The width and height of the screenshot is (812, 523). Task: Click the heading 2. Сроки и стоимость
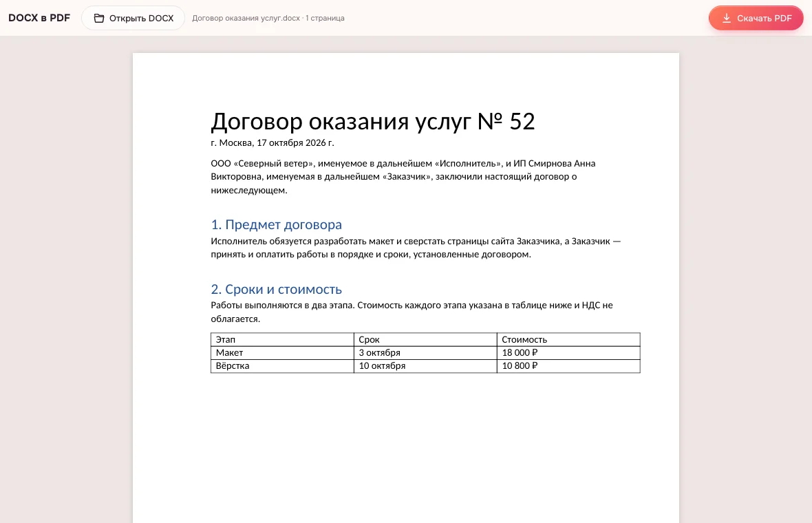click(277, 289)
